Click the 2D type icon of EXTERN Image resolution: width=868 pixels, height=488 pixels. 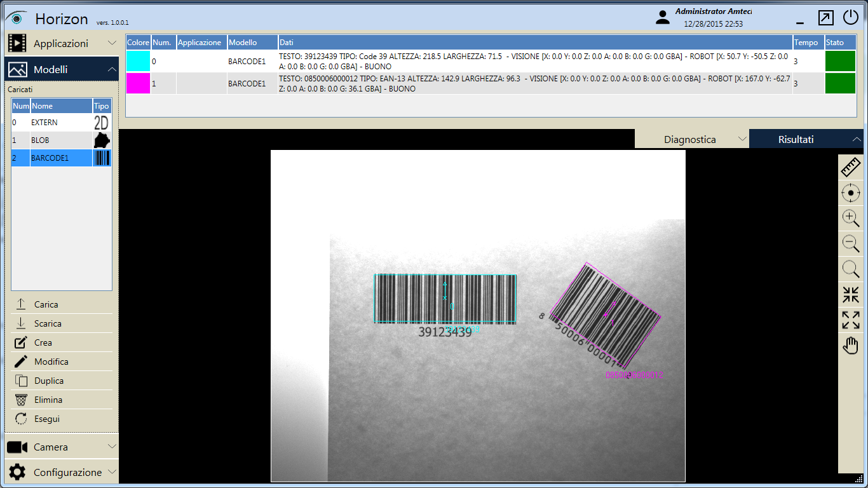coord(102,123)
